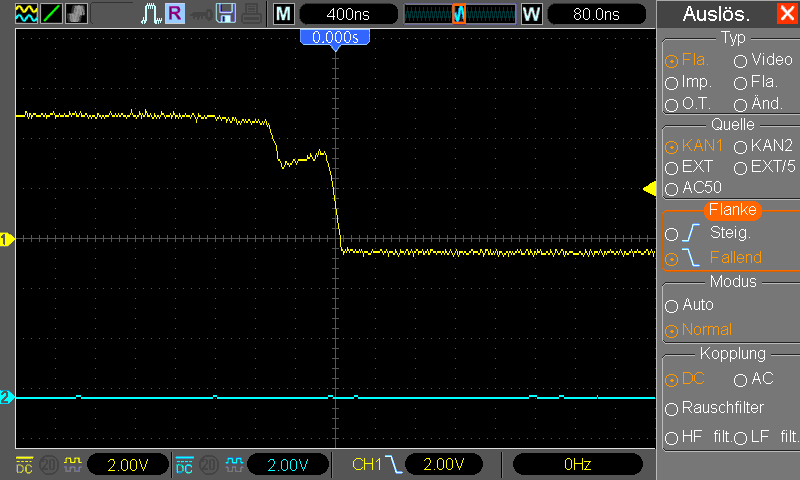
Task: Click the cyan CH2 probe square-wave icon
Action: point(234,464)
